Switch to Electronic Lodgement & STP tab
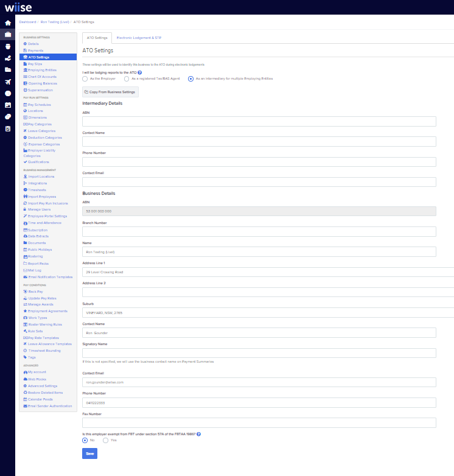This screenshot has height=476, width=454. click(x=139, y=38)
